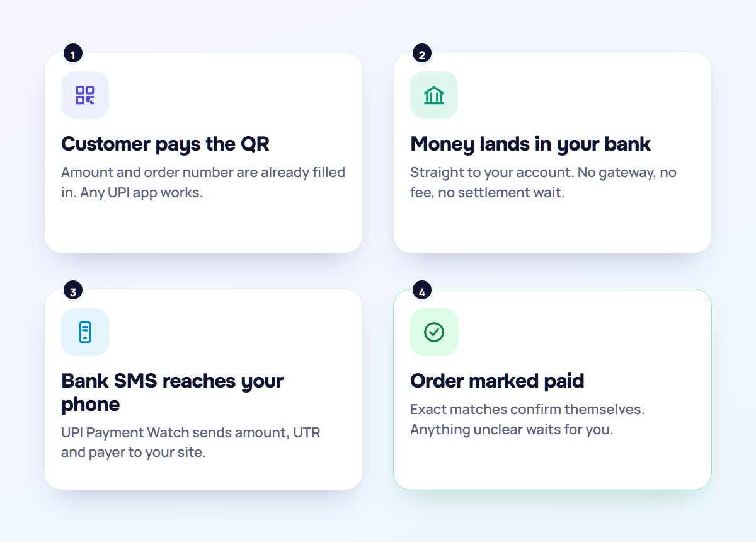756x542 pixels.
Task: Click the green bank building icon
Action: pyautogui.click(x=434, y=95)
